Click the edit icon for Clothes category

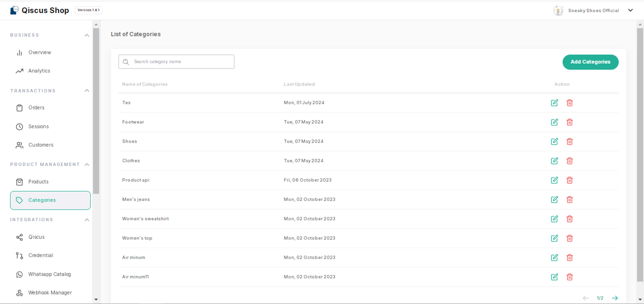tap(554, 161)
